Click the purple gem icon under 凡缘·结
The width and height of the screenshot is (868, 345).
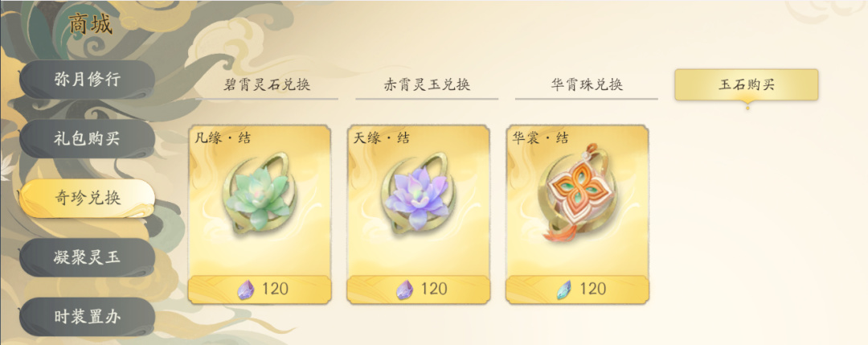pyautogui.click(x=246, y=289)
